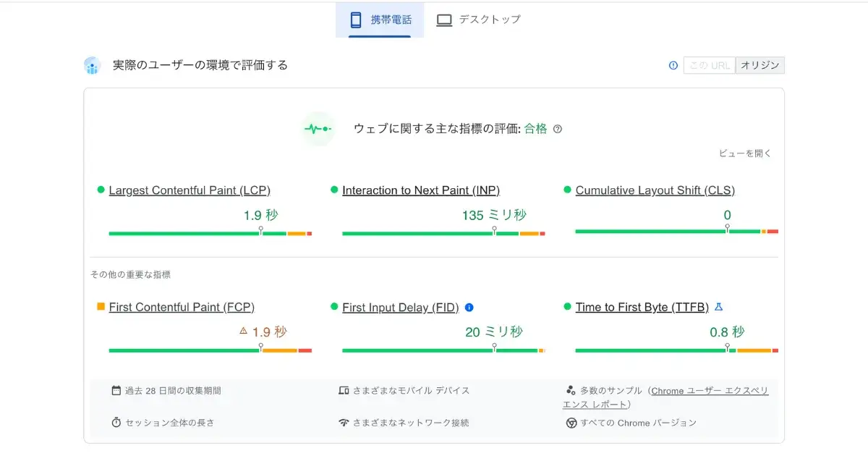Click the 実際のユーザーの環境で評価する heading
The image size is (868, 456).
[200, 65]
